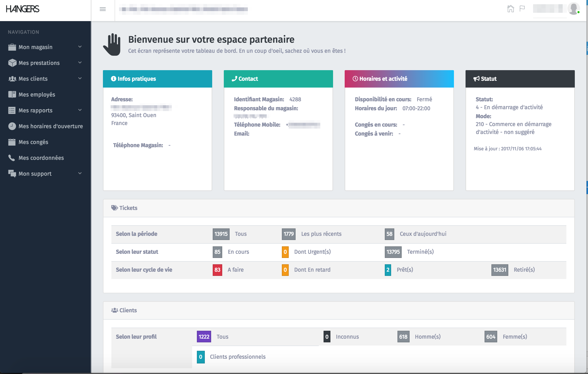The image size is (588, 374).
Task: Click the red 83 A faire badge
Action: tap(217, 270)
